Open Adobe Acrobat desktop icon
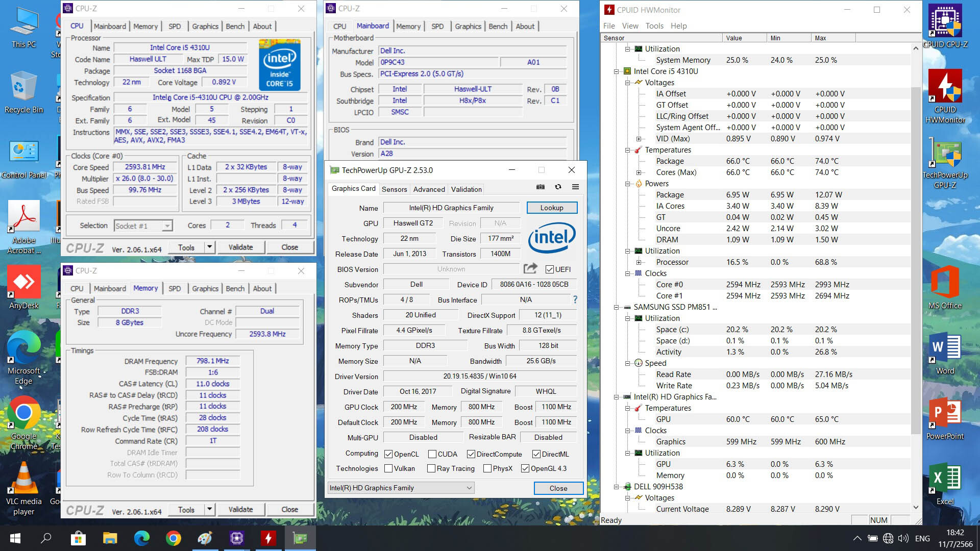 point(24,227)
